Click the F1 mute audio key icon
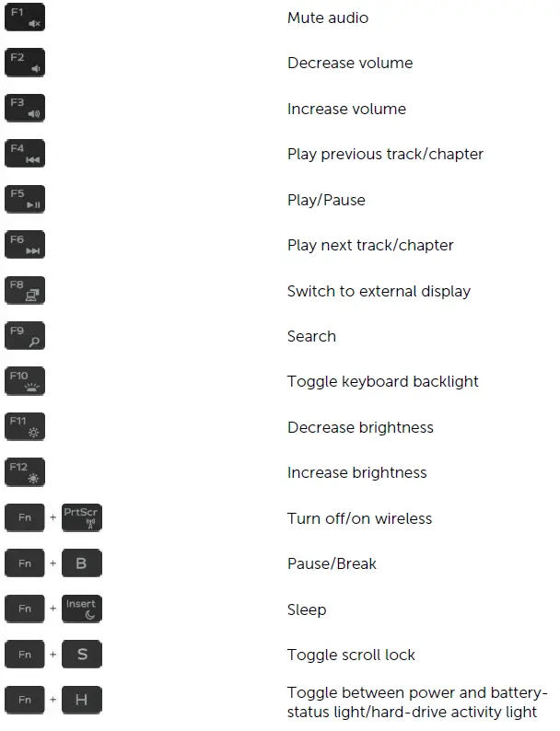The width and height of the screenshot is (560, 731). (25, 17)
